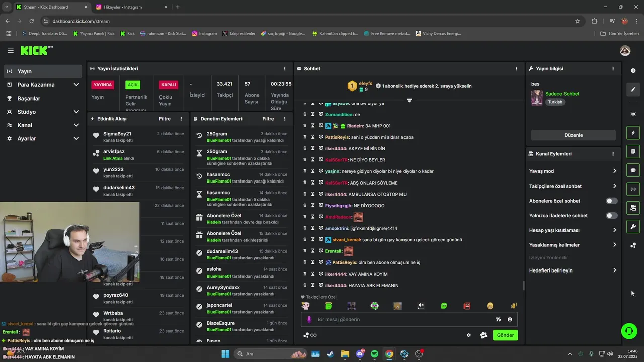Open DeepL Translate bookmark
This screenshot has height=362, width=644.
click(x=44, y=34)
